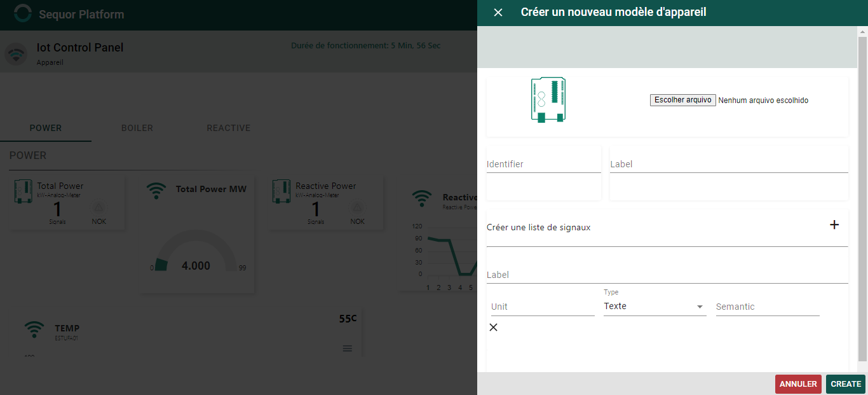Viewport: 868px width, 395px height.
Task: Click the ANNULER button
Action: click(x=798, y=384)
